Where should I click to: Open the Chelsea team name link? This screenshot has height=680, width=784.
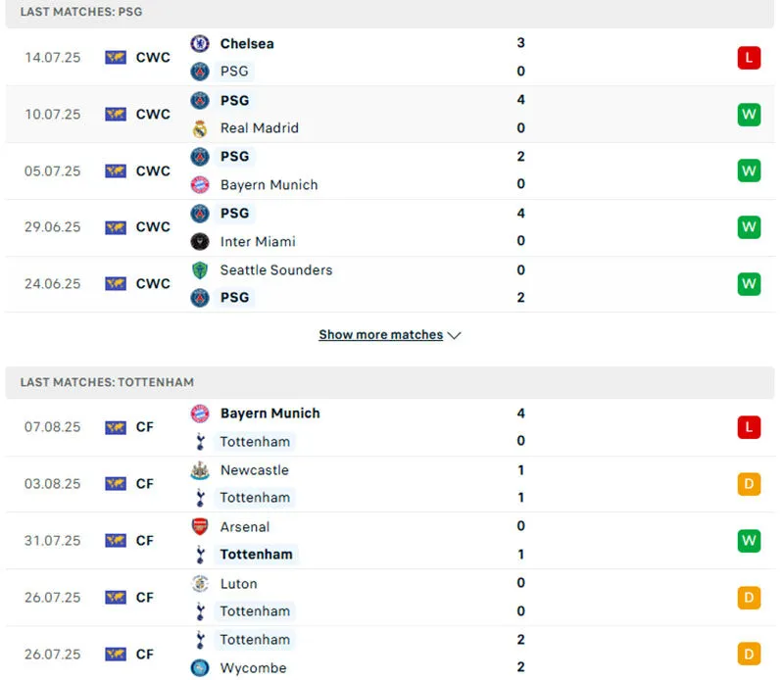[x=247, y=43]
